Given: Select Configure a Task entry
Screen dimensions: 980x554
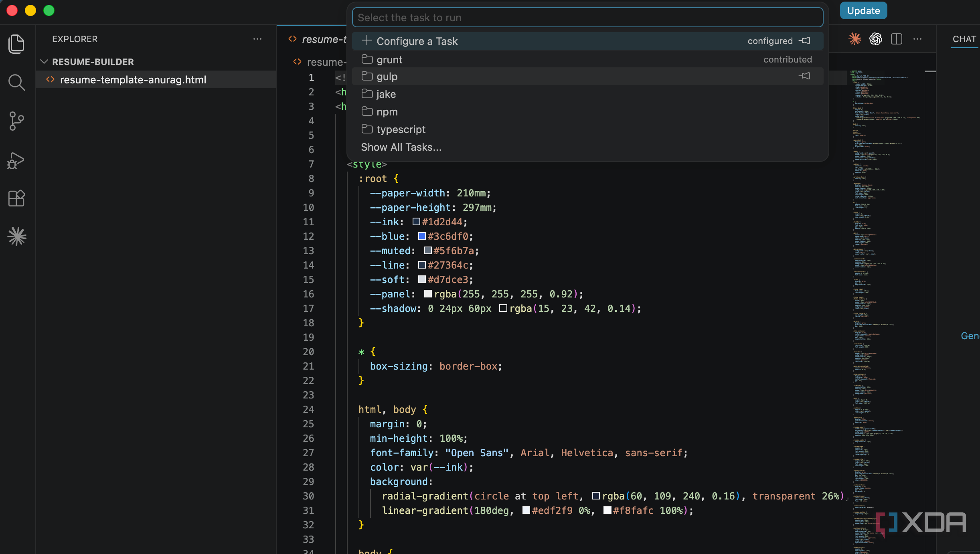Looking at the screenshot, I should (587, 41).
